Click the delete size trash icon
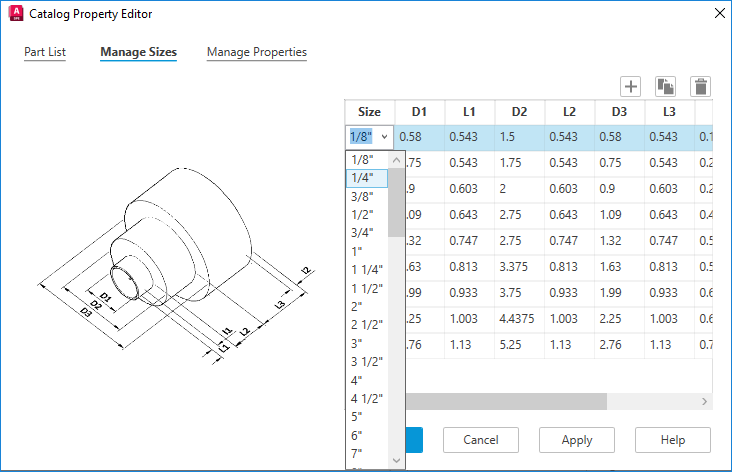Viewport: 732px width, 472px height. [x=700, y=86]
